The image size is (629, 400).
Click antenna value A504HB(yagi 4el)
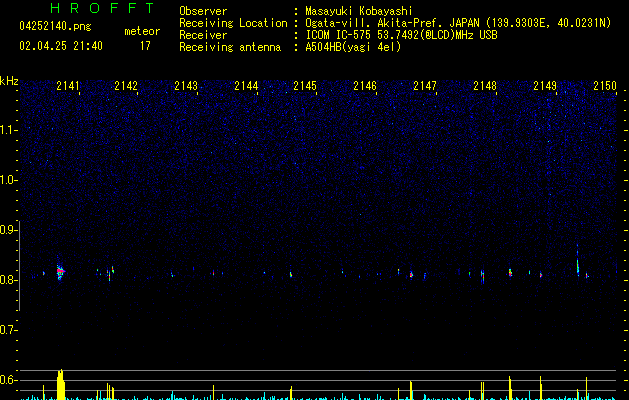point(353,47)
